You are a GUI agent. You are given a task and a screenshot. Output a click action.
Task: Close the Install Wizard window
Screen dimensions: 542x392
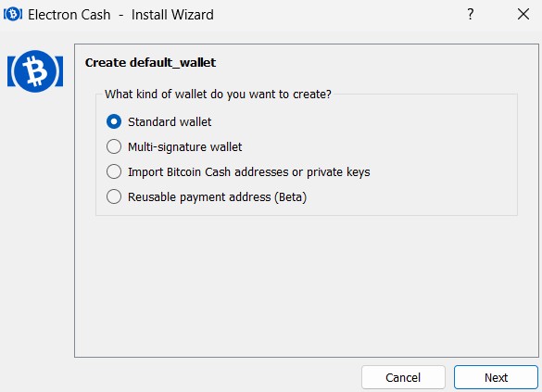click(523, 14)
